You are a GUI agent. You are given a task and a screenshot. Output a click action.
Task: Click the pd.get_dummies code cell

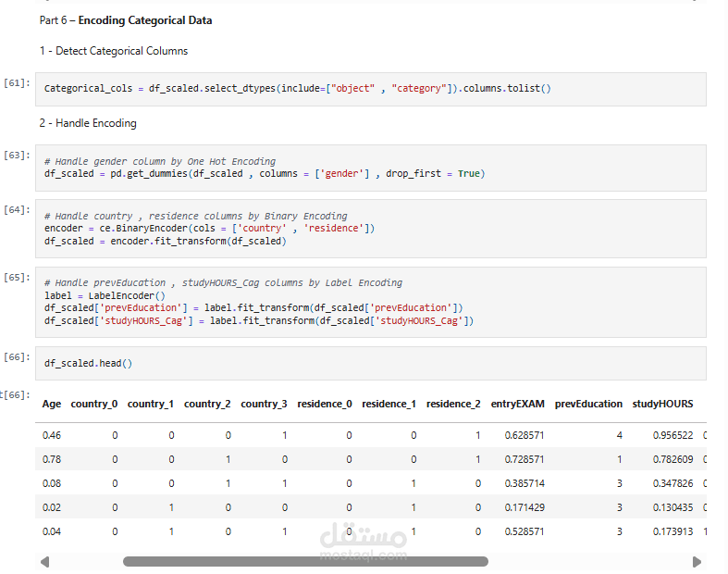(x=370, y=168)
